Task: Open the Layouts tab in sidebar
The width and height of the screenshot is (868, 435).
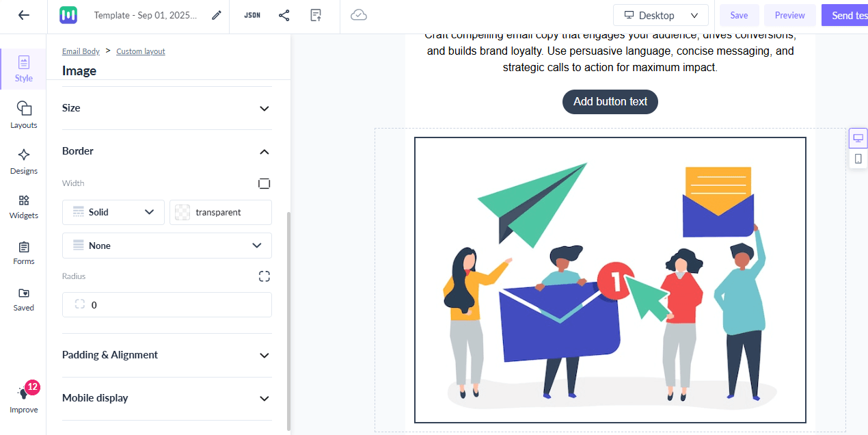Action: click(x=24, y=116)
